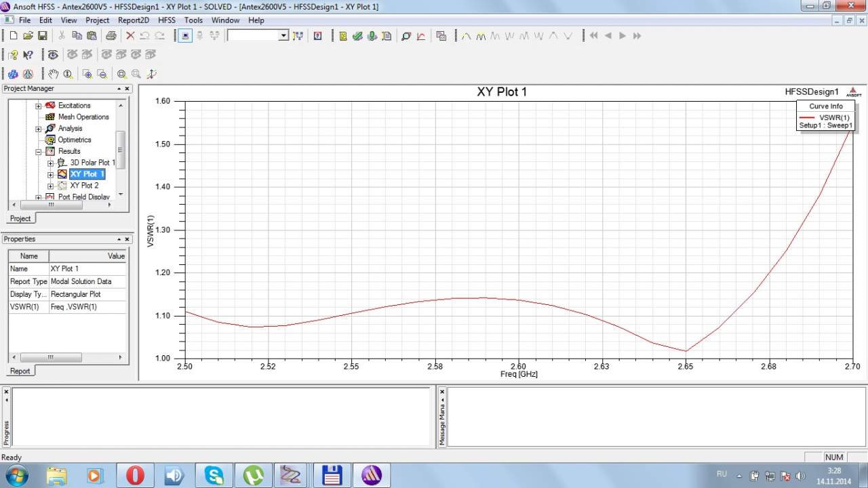Image resolution: width=868 pixels, height=488 pixels.
Task: Click the show/hide eye icon
Action: [x=52, y=55]
